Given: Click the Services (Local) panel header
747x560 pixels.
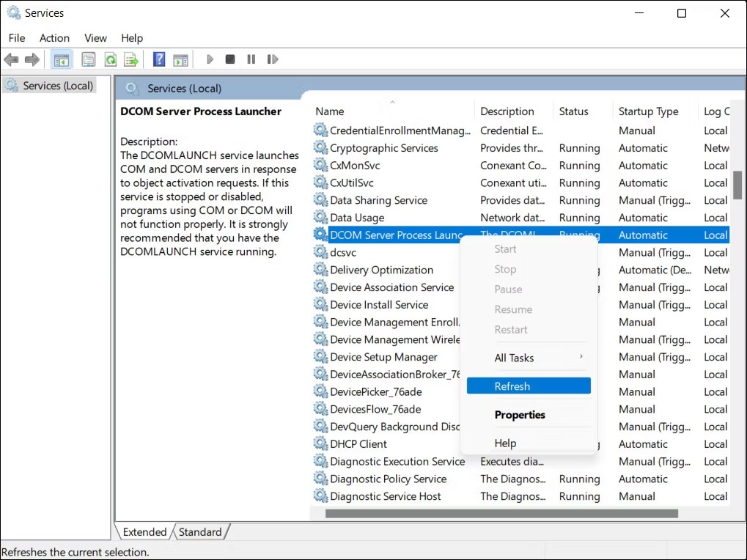Looking at the screenshot, I should point(185,89).
